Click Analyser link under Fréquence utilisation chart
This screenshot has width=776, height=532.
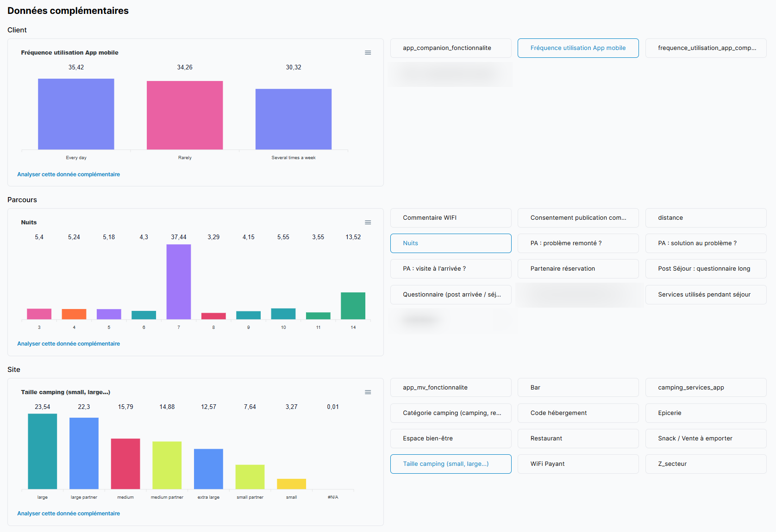coord(69,174)
